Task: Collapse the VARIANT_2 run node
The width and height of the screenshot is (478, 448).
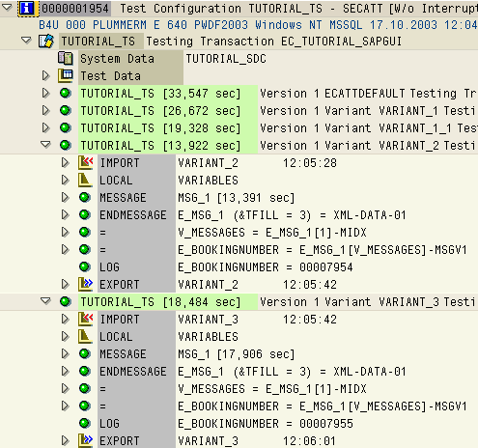Action: (x=45, y=145)
